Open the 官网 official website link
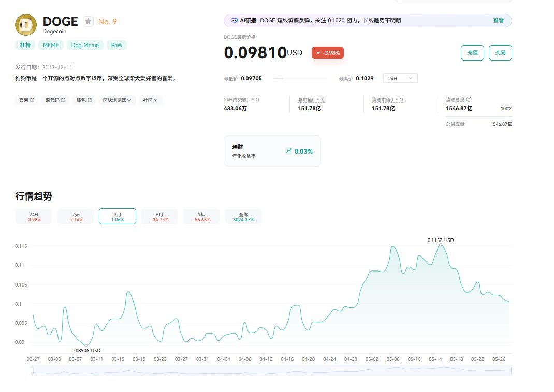 pos(26,100)
